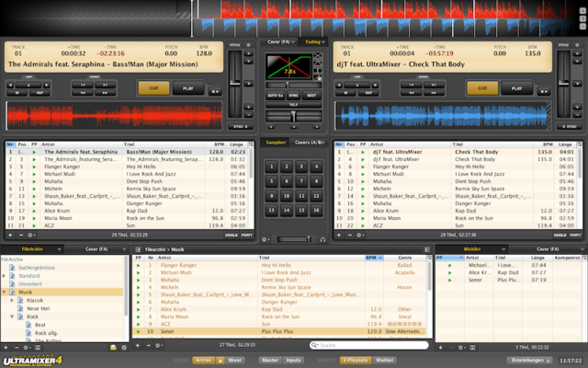Remove a track from the Musik archive list
The image size is (588, 368).
149,346
